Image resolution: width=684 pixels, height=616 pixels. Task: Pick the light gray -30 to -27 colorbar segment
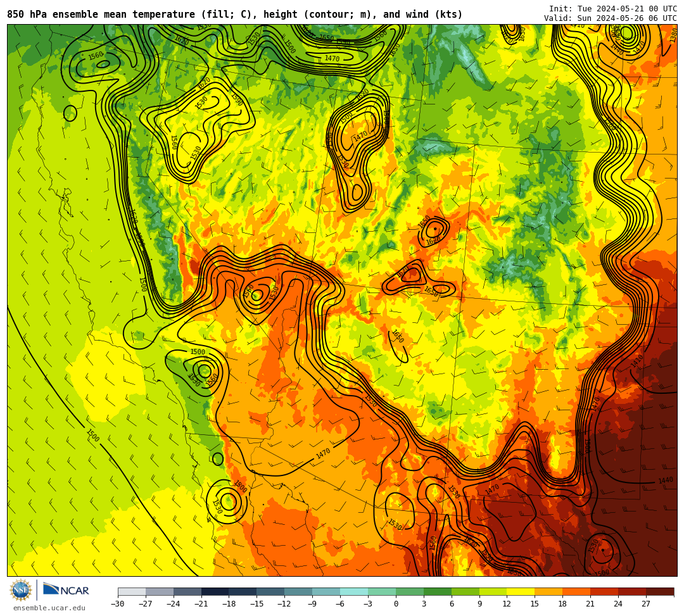coord(132,591)
